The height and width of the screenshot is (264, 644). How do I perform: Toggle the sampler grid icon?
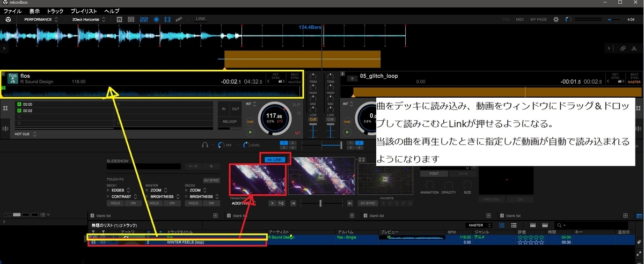tap(131, 19)
